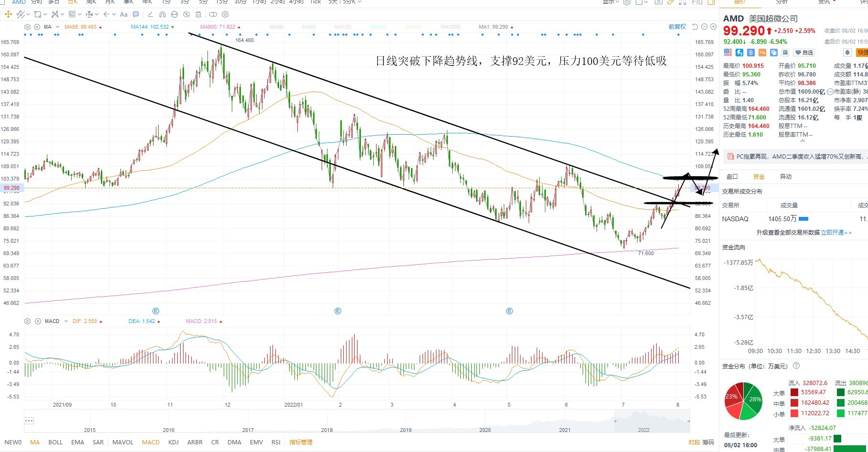Select the Aa text annotation tool

tap(124, 14)
